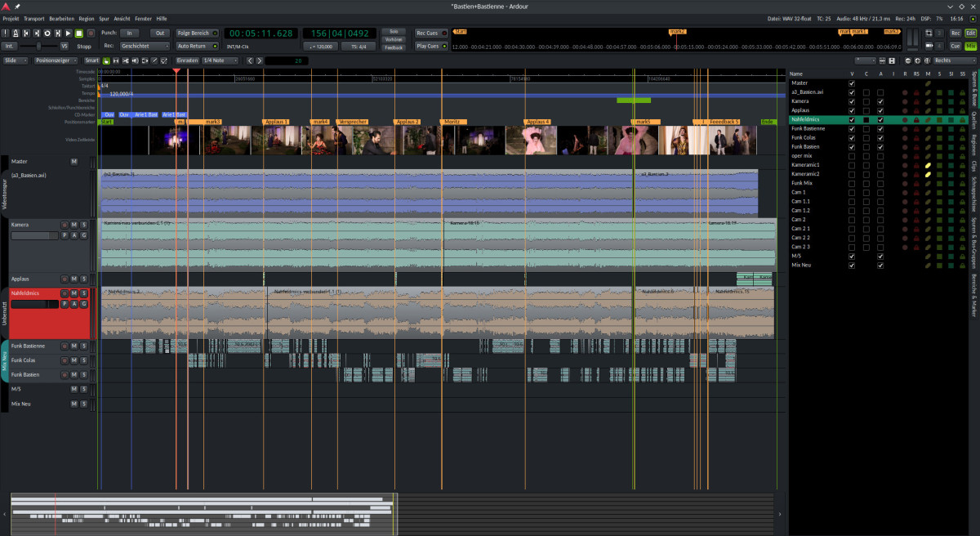Toggle Funk Colas active checkbox
This screenshot has width=980, height=536.
pyautogui.click(x=880, y=137)
